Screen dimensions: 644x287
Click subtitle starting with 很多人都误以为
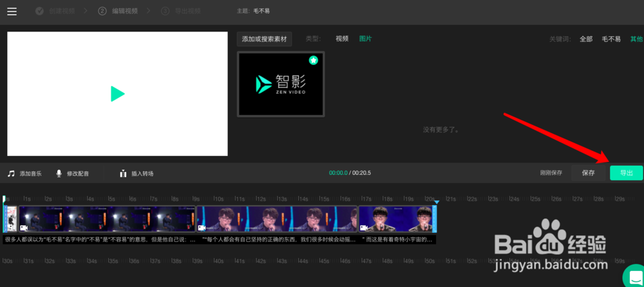tap(99, 240)
